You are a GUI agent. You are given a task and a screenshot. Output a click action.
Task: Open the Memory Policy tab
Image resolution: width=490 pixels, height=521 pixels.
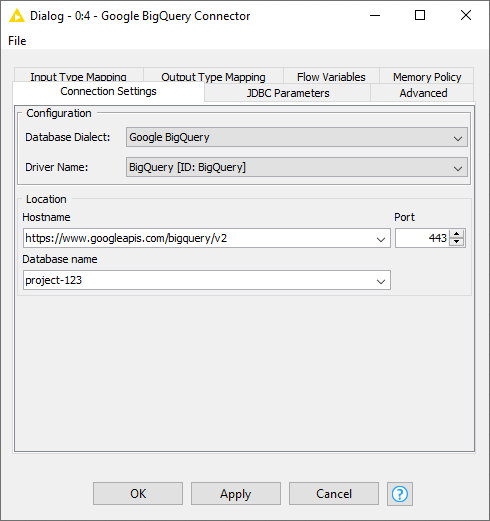427,76
